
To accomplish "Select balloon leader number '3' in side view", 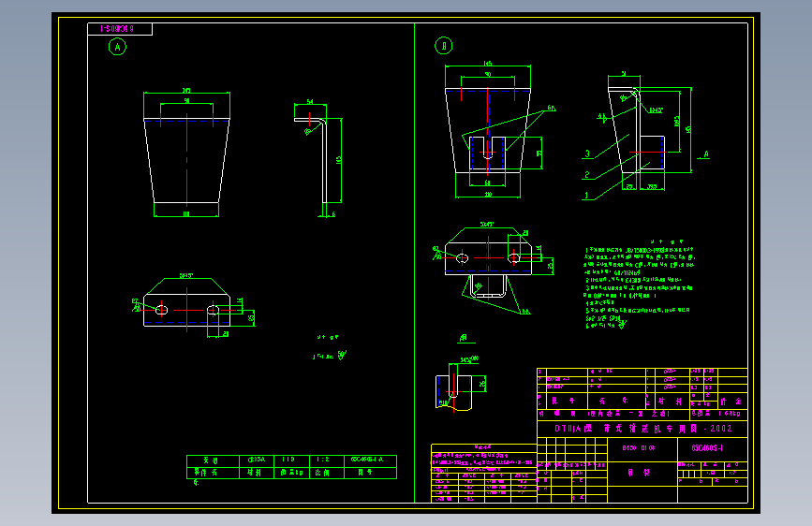I will point(587,153).
